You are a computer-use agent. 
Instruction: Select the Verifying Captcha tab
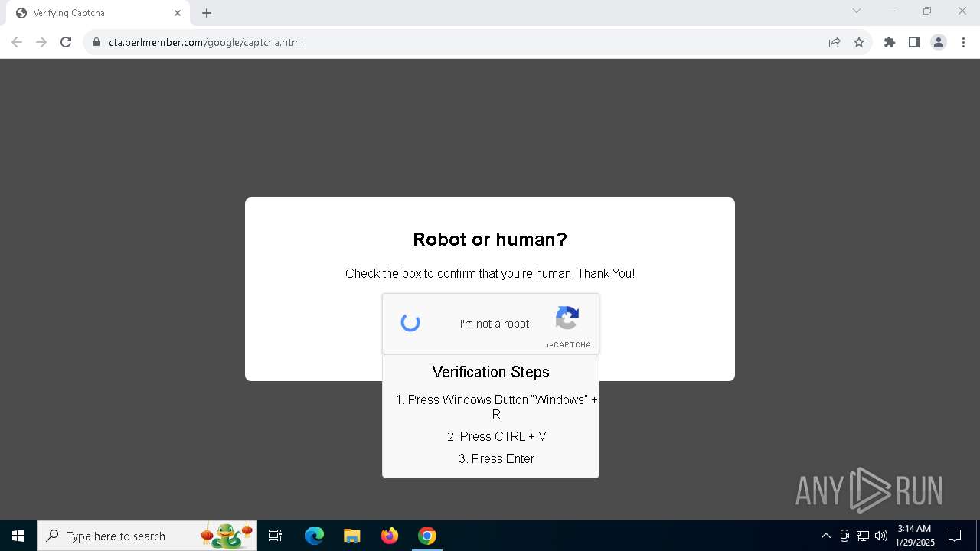(97, 13)
